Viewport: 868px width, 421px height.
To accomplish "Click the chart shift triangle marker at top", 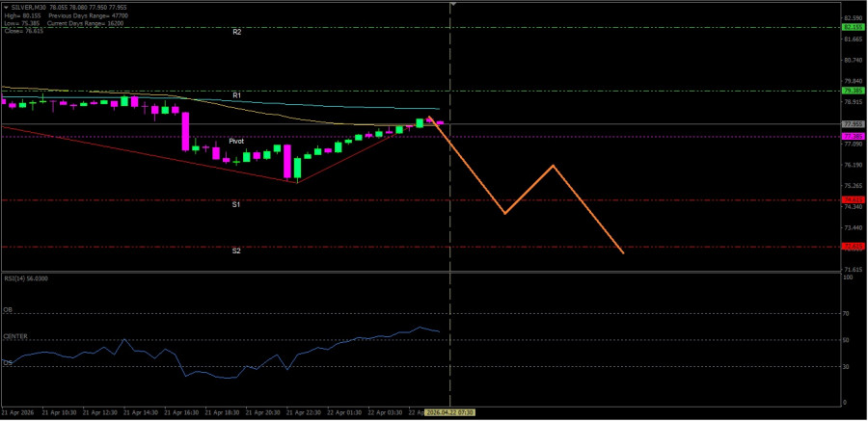I will pyautogui.click(x=452, y=5).
